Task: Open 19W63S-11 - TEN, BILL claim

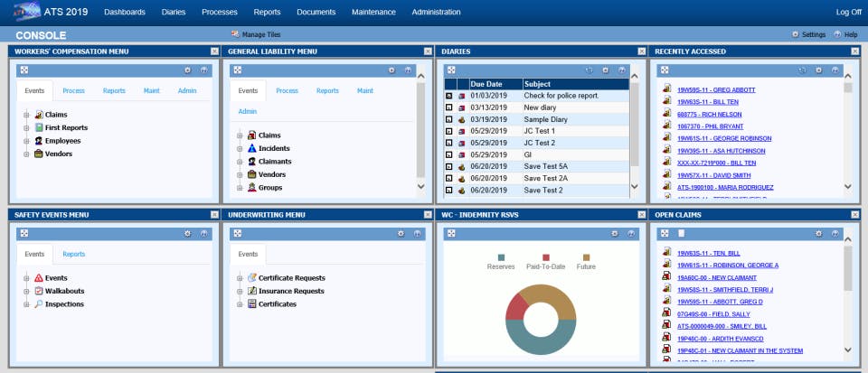Action: [x=708, y=254]
